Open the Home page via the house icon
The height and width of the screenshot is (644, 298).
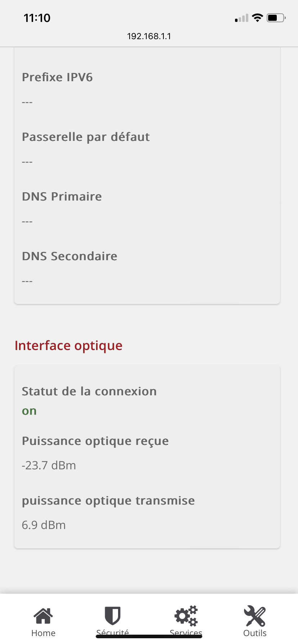point(43,615)
